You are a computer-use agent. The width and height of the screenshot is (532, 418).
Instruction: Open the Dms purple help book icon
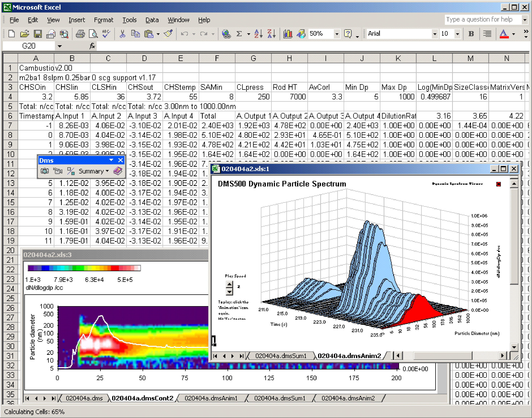[x=118, y=171]
